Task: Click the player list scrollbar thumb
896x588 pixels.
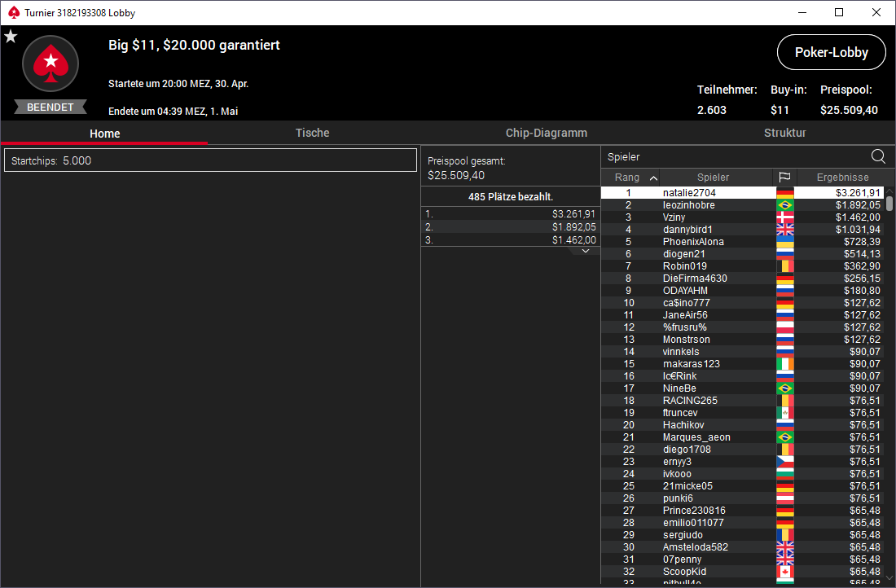Action: tap(889, 204)
